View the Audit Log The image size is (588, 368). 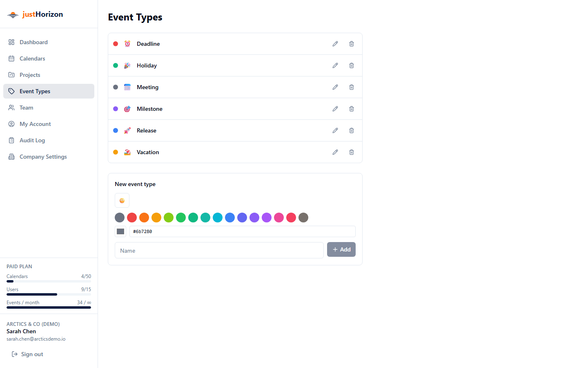click(x=49, y=140)
